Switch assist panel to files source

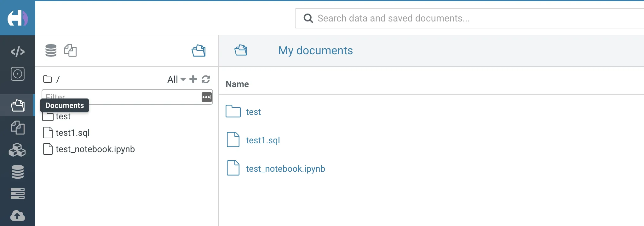click(x=70, y=51)
